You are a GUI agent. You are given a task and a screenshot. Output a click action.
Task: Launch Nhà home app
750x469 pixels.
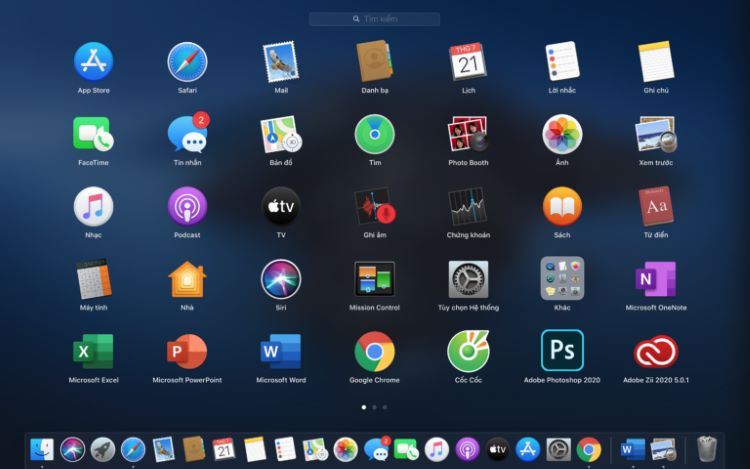click(187, 279)
